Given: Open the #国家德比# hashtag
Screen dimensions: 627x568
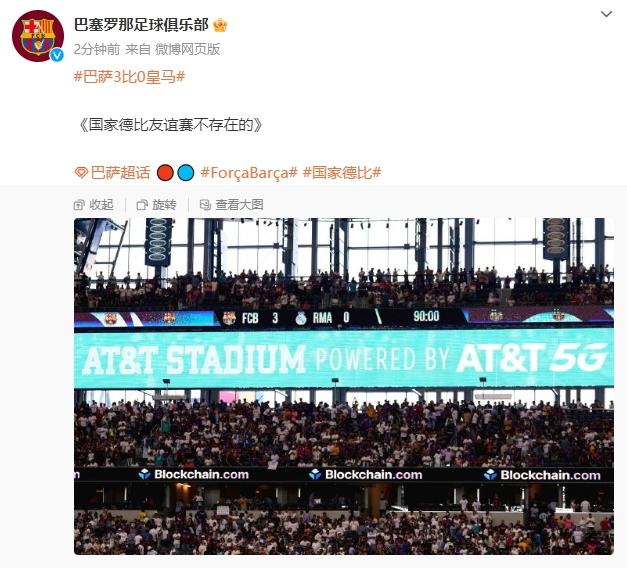Looking at the screenshot, I should [342, 172].
